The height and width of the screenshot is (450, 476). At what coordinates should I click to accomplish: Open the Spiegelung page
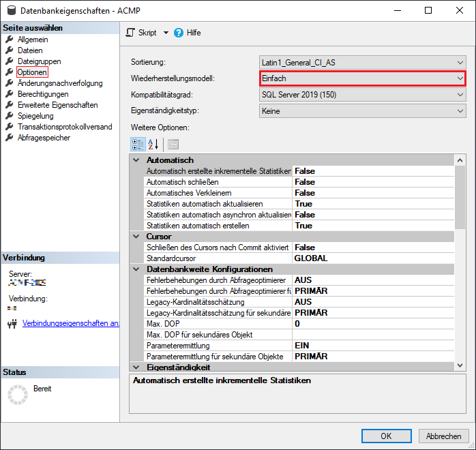[x=35, y=116]
